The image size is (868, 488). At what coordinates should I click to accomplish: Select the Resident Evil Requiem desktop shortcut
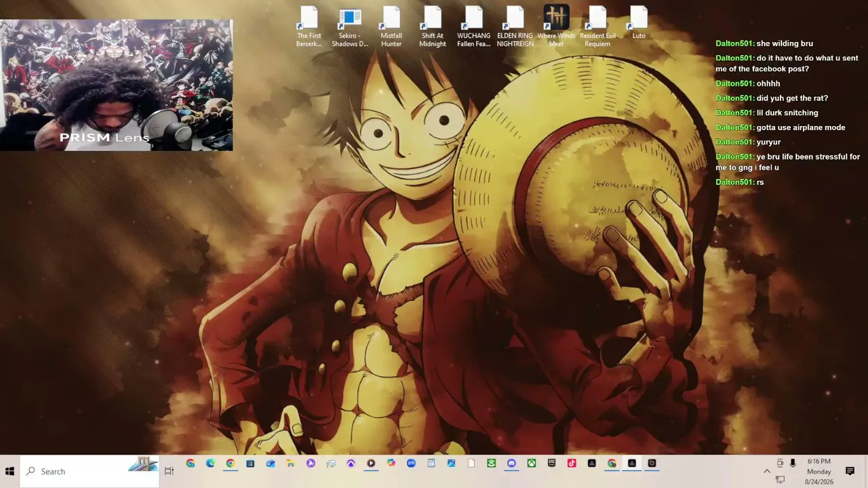coord(597,27)
